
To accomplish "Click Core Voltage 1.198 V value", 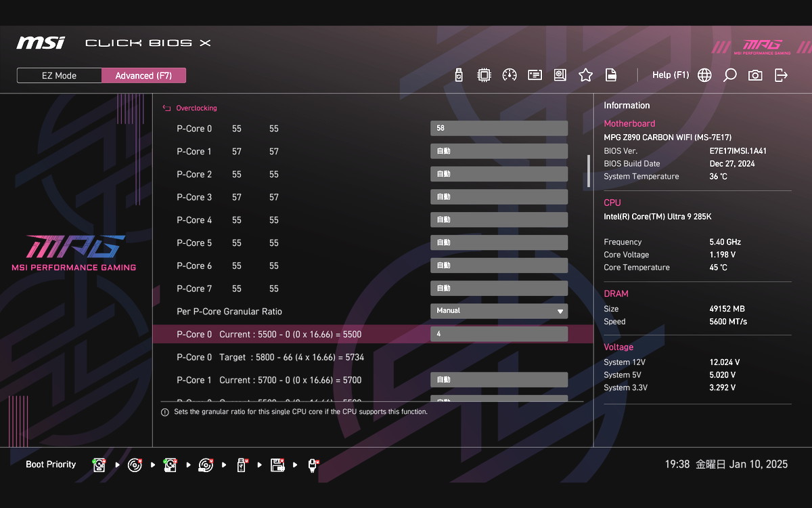I will coord(723,255).
